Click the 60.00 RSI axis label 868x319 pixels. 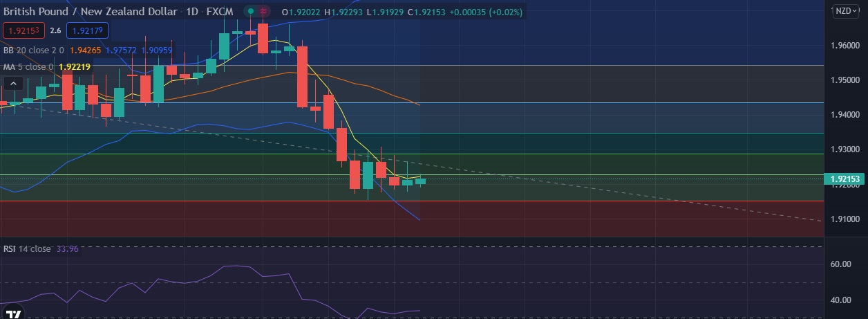coord(840,264)
